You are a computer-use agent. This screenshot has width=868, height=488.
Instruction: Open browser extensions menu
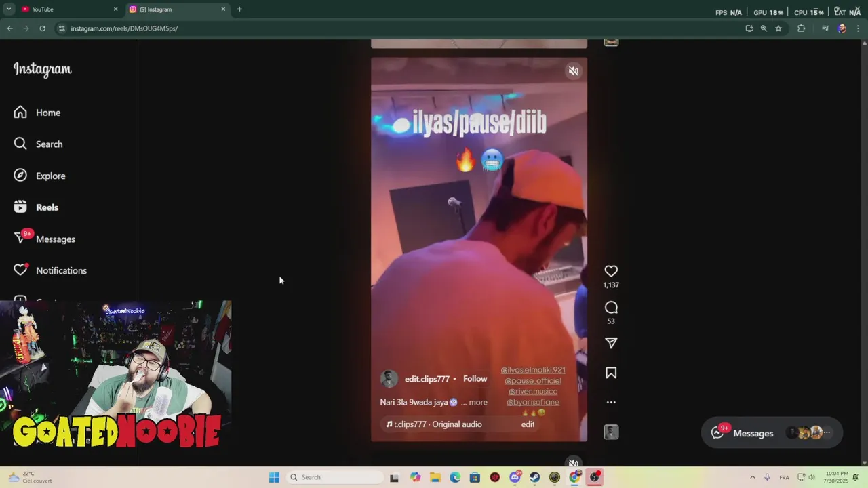click(x=802, y=28)
